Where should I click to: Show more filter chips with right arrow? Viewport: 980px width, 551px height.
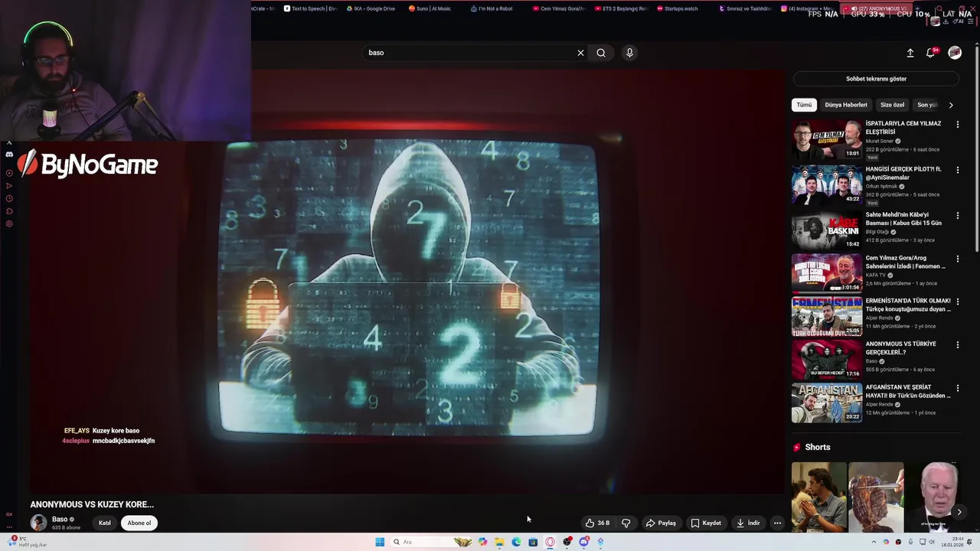tap(951, 105)
